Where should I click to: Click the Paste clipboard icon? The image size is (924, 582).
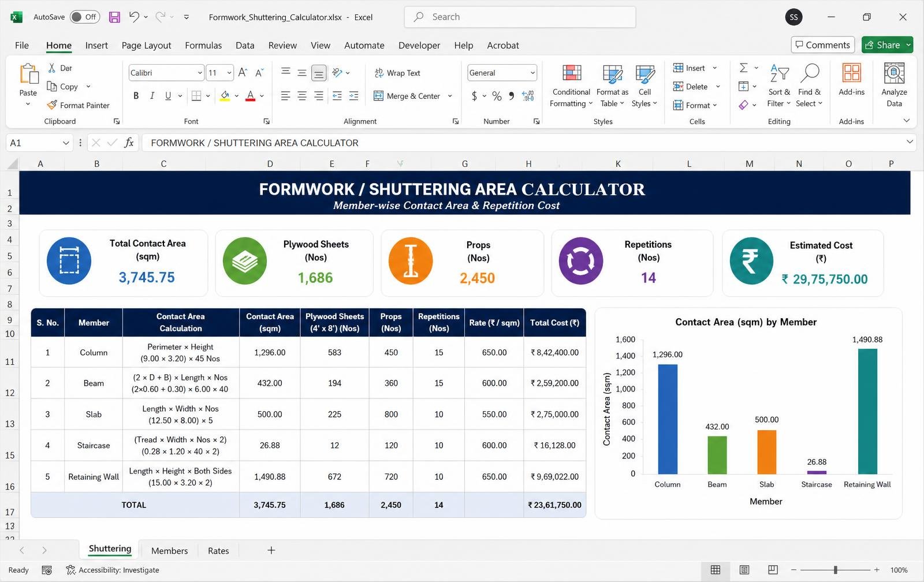pyautogui.click(x=28, y=74)
